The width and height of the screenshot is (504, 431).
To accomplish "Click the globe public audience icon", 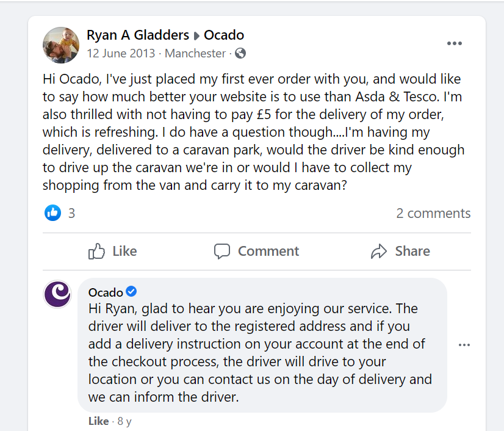I will click(x=240, y=54).
